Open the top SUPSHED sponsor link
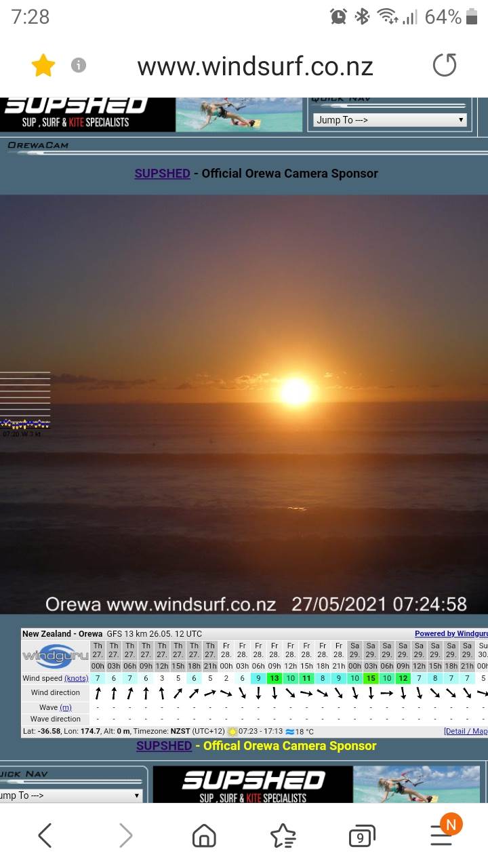Viewport: 488px width, 868px height. (162, 173)
